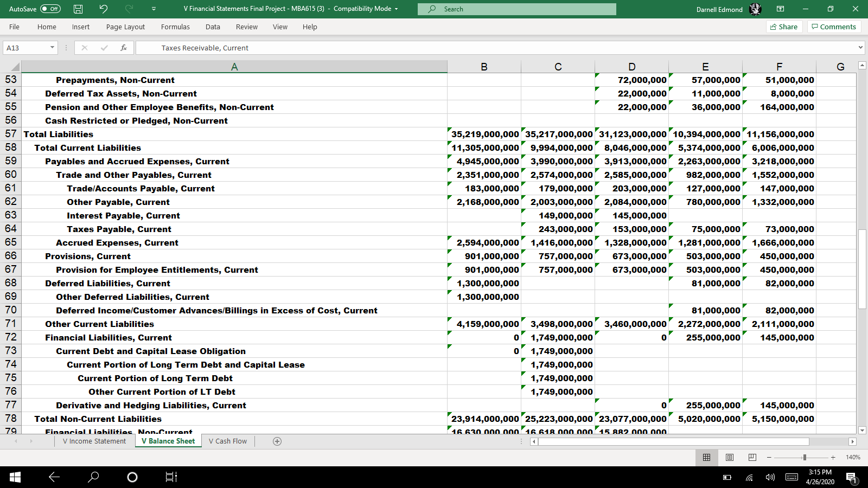Undo the last action
Image resolution: width=868 pixels, height=488 pixels.
(104, 9)
